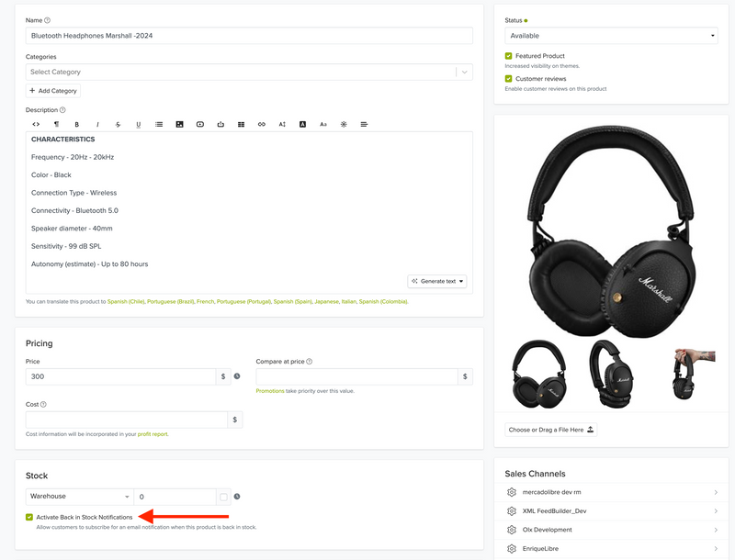Expand mercadolibre dev rm channel chevron
Viewport: 735px width, 560px height.
click(716, 492)
